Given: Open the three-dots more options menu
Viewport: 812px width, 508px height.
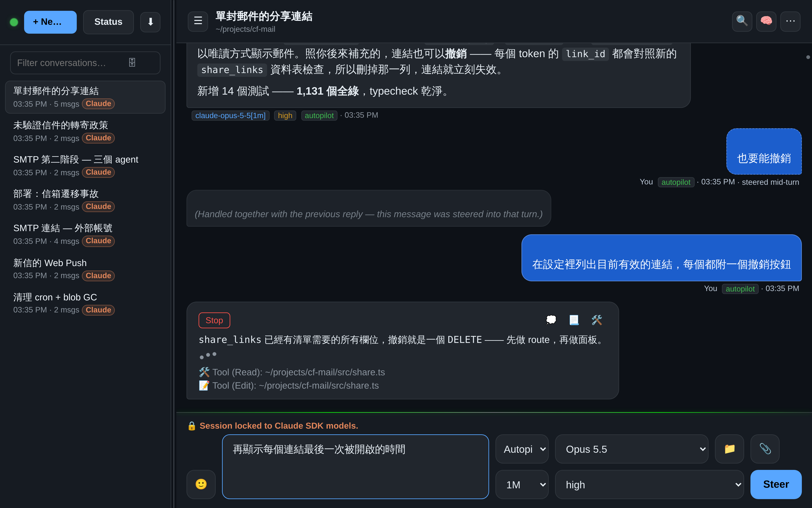Looking at the screenshot, I should [x=790, y=21].
